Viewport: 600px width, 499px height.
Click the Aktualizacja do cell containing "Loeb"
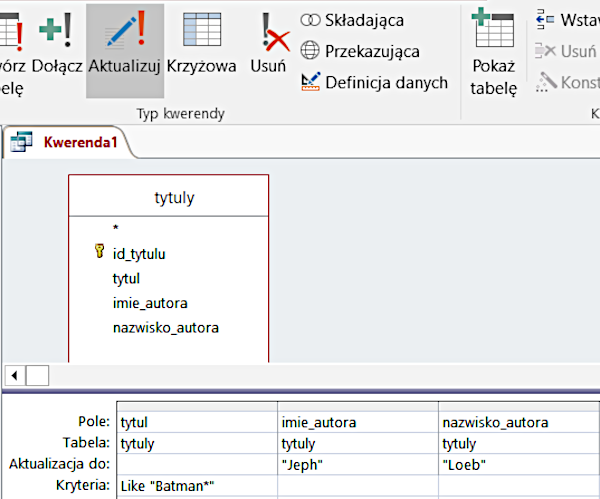click(x=518, y=464)
